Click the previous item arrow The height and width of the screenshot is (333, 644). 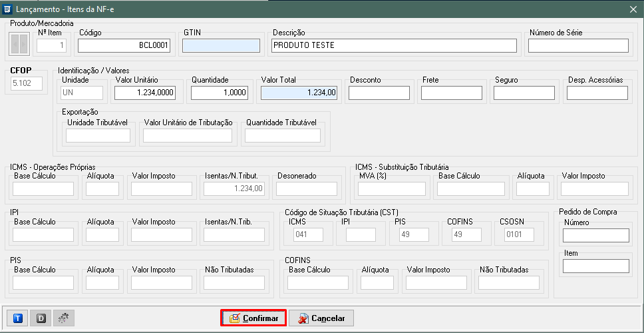[15, 45]
